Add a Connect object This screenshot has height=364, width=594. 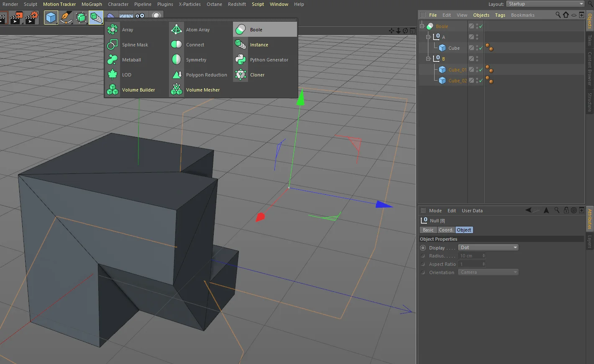point(201,45)
